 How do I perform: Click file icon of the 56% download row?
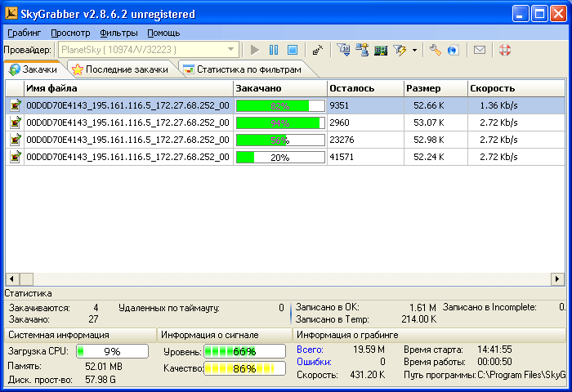pos(15,140)
